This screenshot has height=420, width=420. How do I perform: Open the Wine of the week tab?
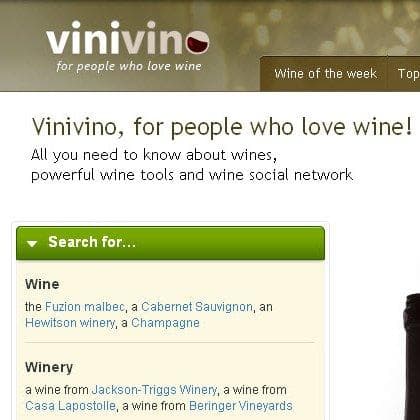tap(325, 74)
